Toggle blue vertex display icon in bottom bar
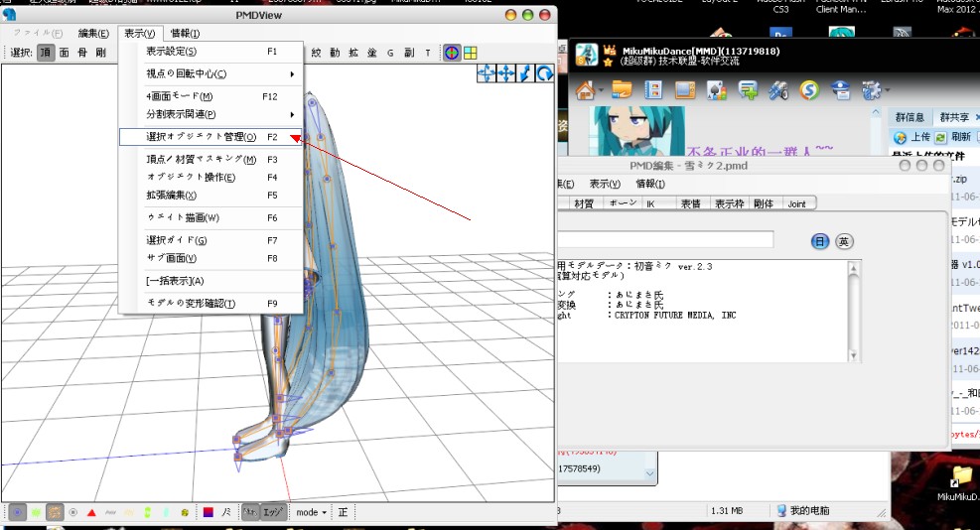Screen dimensions: 980x530 coord(18,512)
